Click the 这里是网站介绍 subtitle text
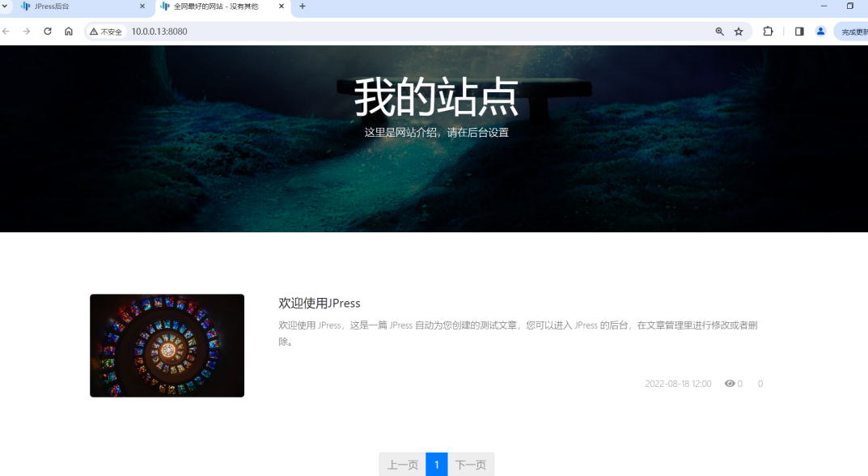868x476 pixels. point(436,133)
